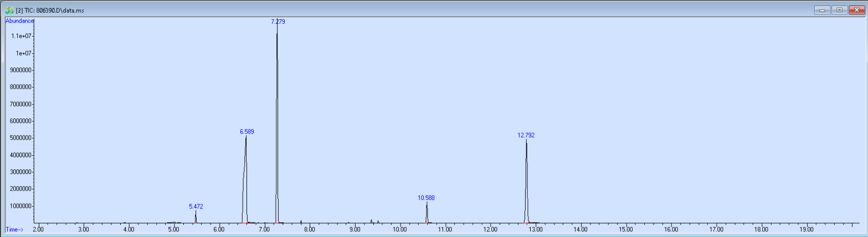Click the 3000000 abundance tick label
This screenshot has height=237, width=868.
22,172
